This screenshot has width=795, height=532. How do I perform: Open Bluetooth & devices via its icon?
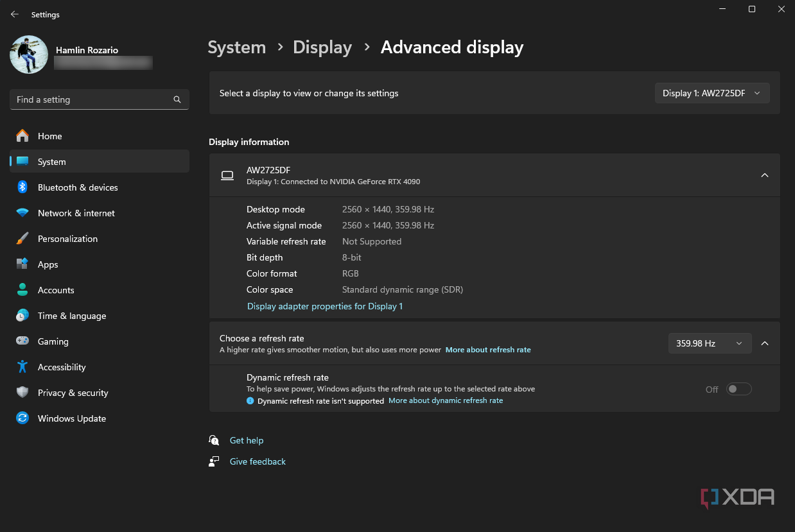coord(22,187)
